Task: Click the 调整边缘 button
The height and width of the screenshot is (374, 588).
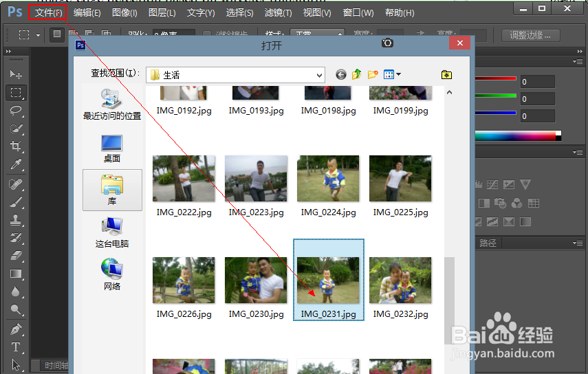Action: 531,35
